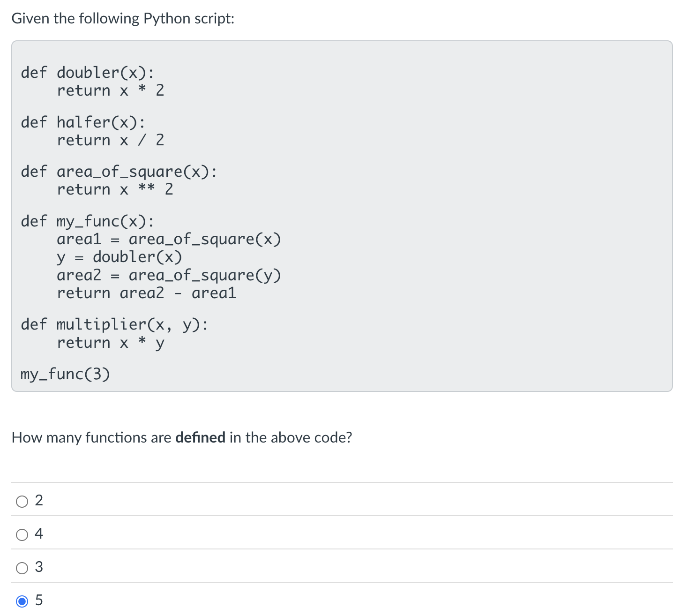Image resolution: width=687 pixels, height=616 pixels.
Task: Click the halfer function definition line
Action: coord(82,122)
